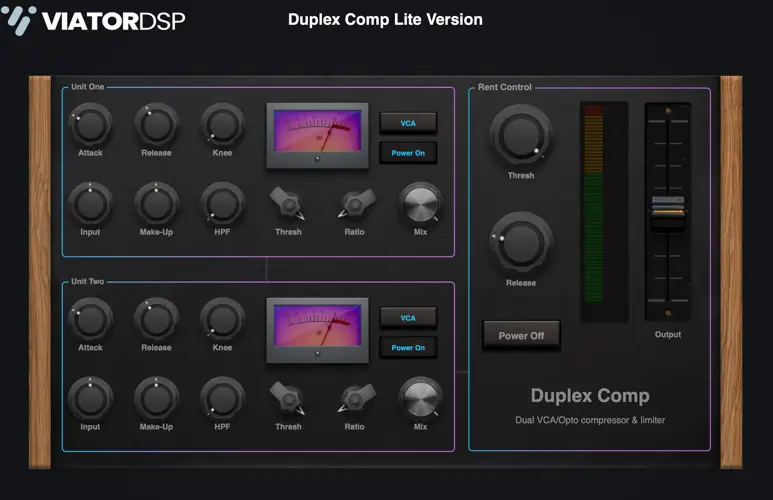The image size is (773, 500).
Task: Toggle the Power Off button in Rent Control
Action: (521, 335)
